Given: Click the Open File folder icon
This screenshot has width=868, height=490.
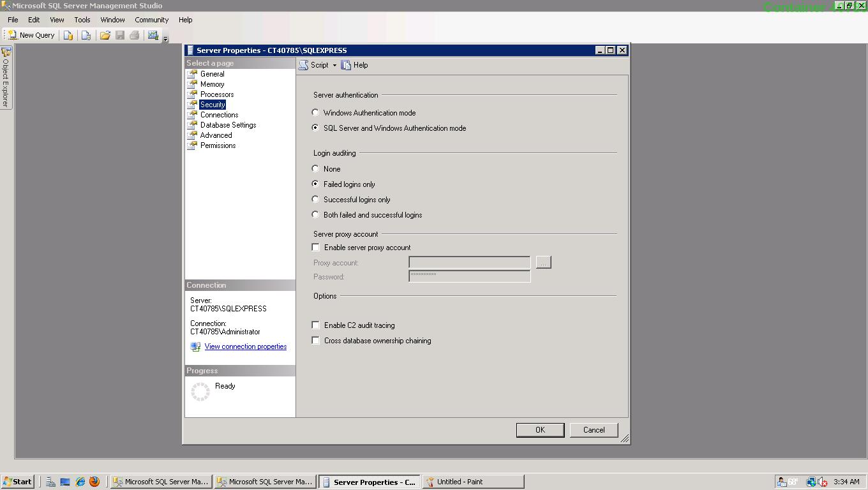Looking at the screenshot, I should pyautogui.click(x=105, y=35).
